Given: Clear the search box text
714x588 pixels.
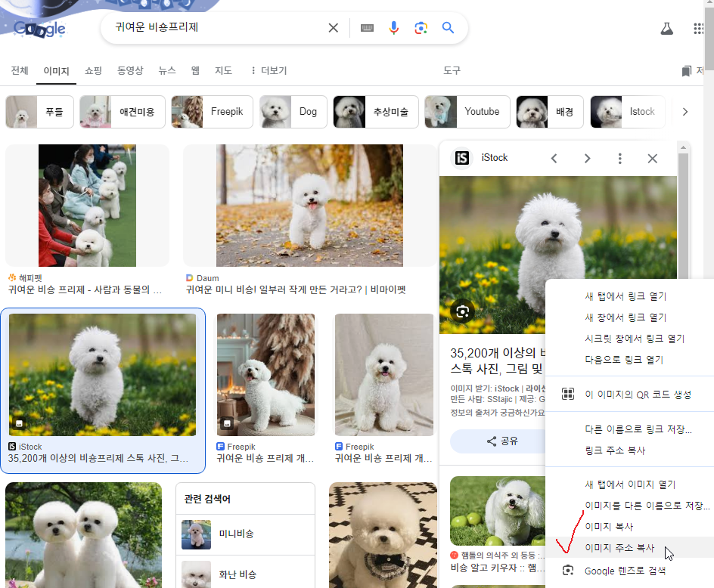Looking at the screenshot, I should coord(333,28).
